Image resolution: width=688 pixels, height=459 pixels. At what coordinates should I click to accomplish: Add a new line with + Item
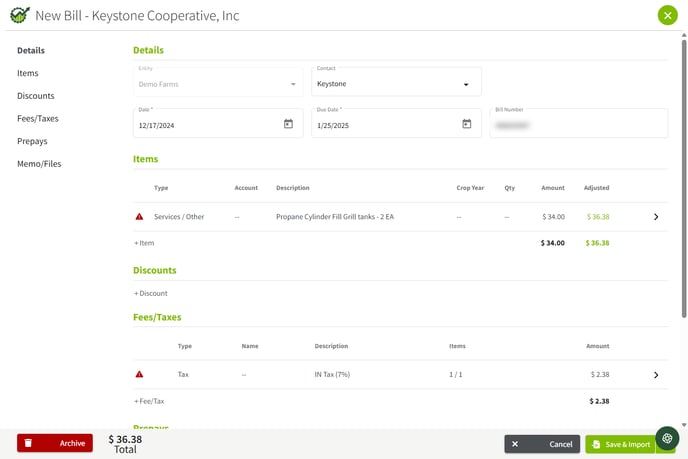pyautogui.click(x=144, y=243)
